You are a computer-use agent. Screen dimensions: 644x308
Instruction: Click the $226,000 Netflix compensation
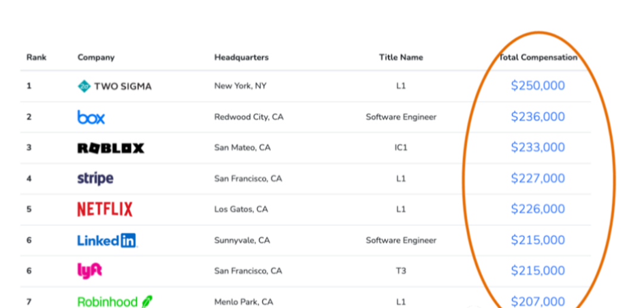[x=538, y=209]
